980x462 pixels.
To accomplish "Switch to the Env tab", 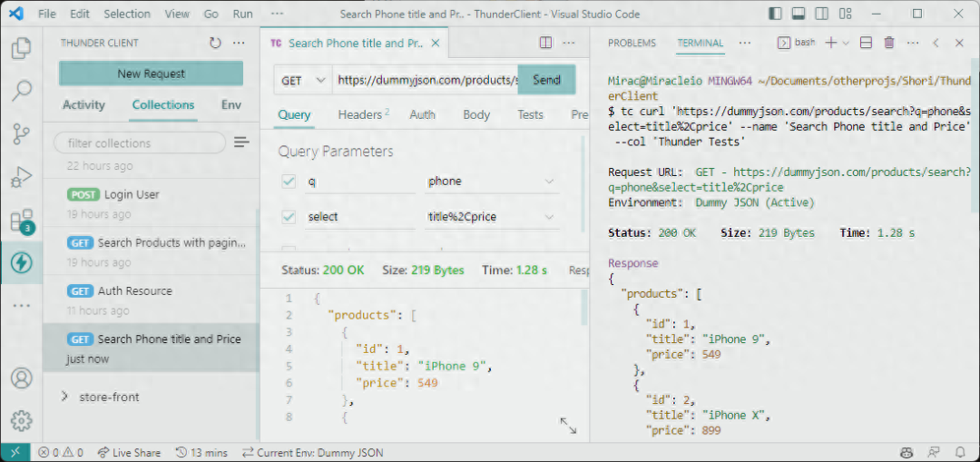I will tap(231, 105).
